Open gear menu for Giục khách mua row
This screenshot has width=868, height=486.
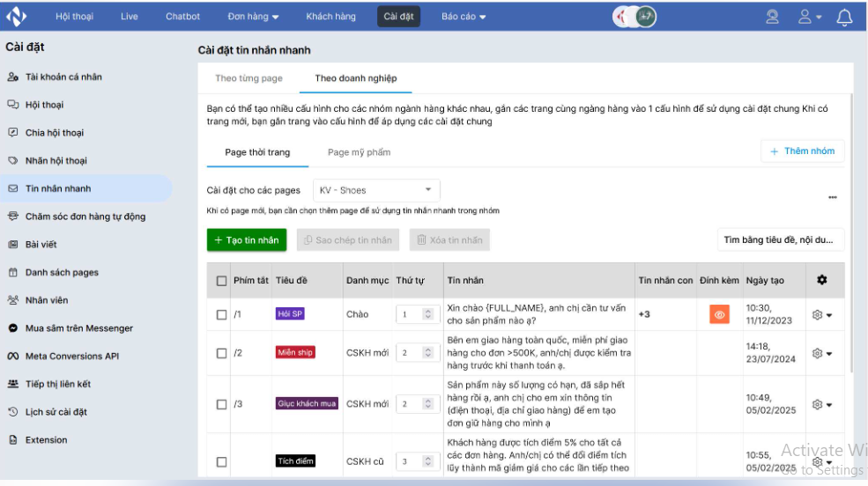821,405
